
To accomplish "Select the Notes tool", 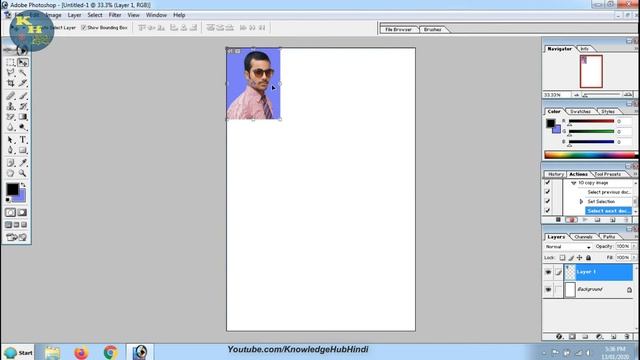I will (11, 163).
